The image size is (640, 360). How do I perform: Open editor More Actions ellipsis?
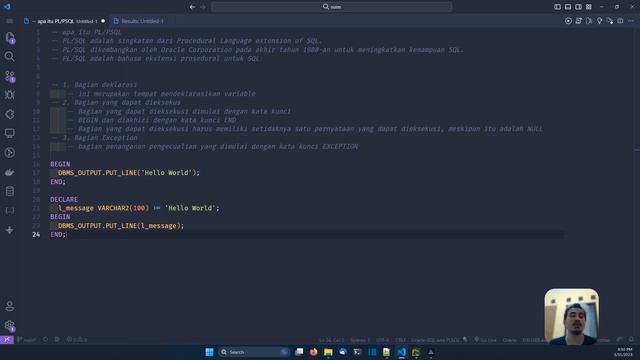(x=631, y=21)
